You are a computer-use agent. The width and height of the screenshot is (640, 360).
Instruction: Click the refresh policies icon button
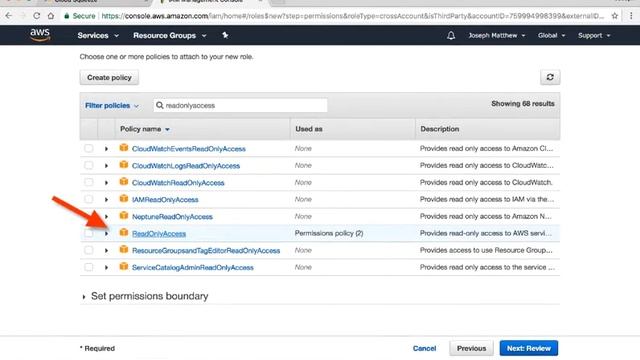550,77
